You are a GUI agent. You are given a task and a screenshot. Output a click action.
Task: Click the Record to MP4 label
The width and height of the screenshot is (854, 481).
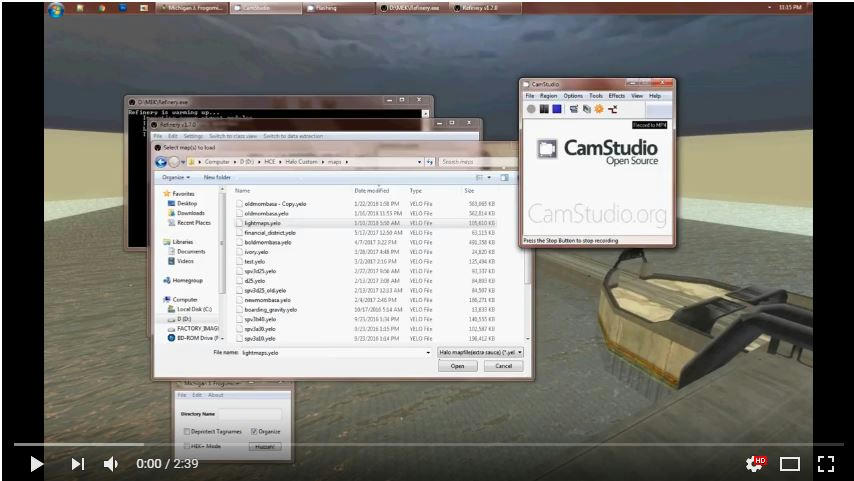click(649, 125)
